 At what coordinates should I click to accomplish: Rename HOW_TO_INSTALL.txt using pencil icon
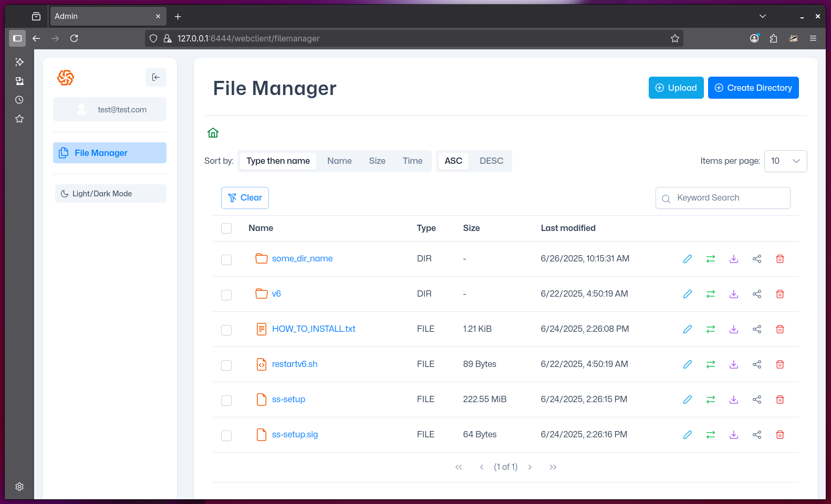coord(687,329)
